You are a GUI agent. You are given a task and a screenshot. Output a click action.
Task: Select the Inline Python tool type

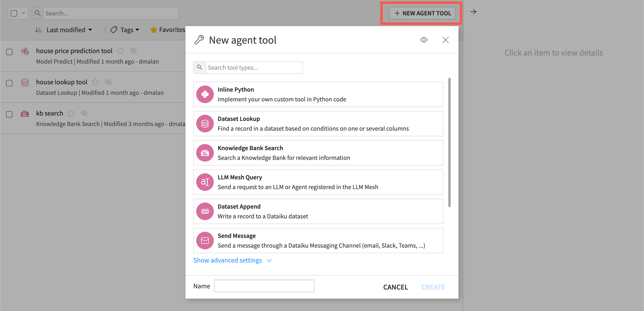click(318, 94)
